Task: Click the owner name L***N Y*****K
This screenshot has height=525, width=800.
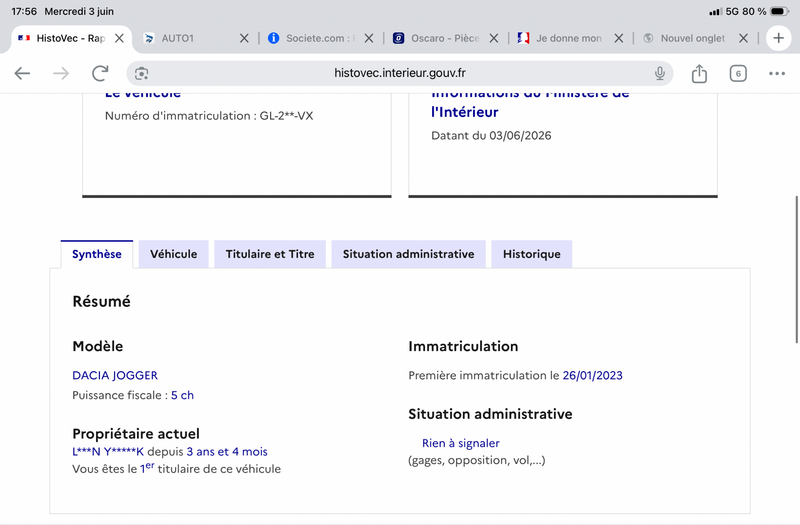Action: point(108,452)
